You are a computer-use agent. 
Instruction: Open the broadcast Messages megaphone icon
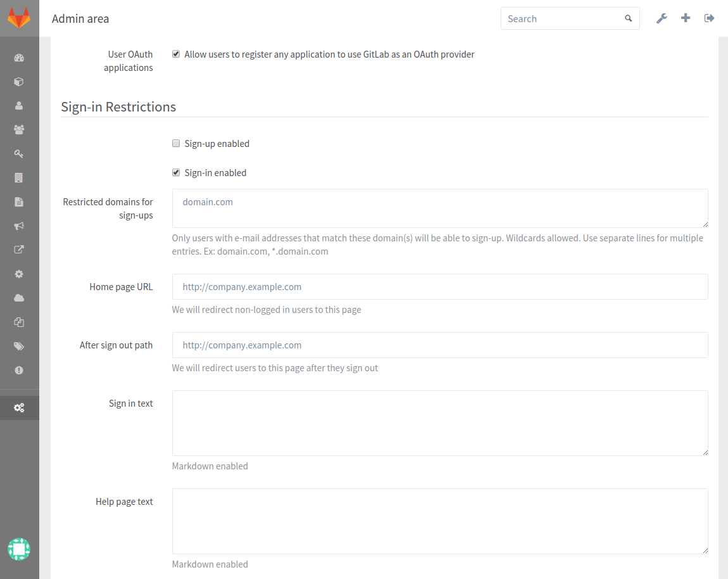pos(19,226)
